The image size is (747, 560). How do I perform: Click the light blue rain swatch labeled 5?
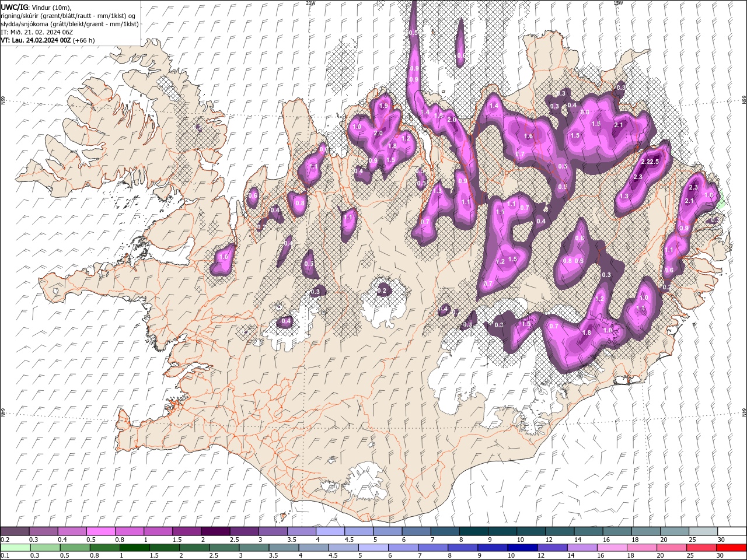coord(373,548)
